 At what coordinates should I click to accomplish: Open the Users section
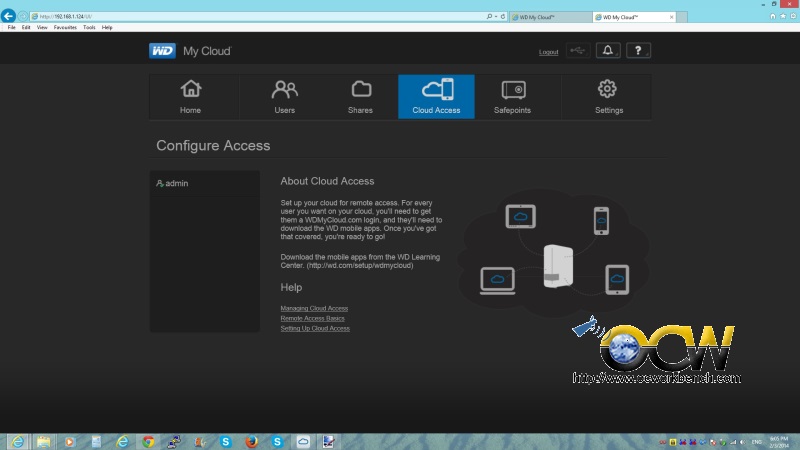pos(284,96)
